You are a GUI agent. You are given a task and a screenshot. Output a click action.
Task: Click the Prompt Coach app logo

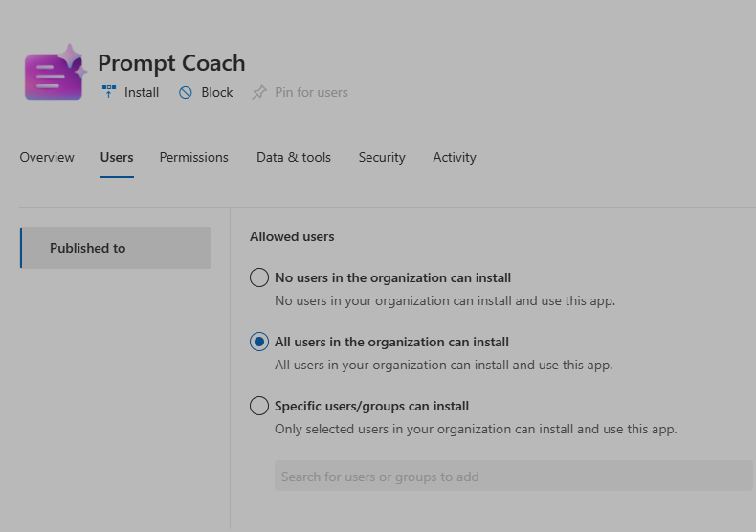click(x=55, y=73)
